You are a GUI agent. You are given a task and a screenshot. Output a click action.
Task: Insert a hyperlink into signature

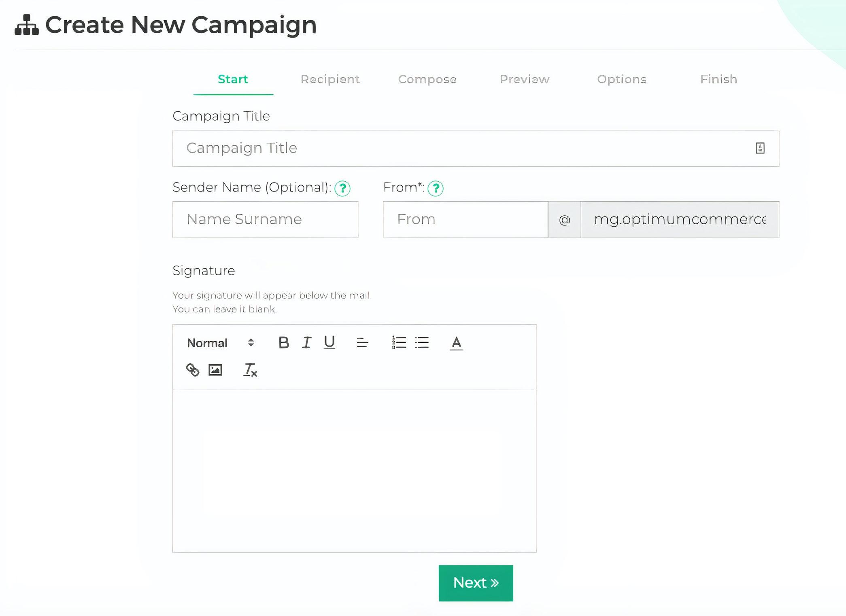tap(193, 370)
